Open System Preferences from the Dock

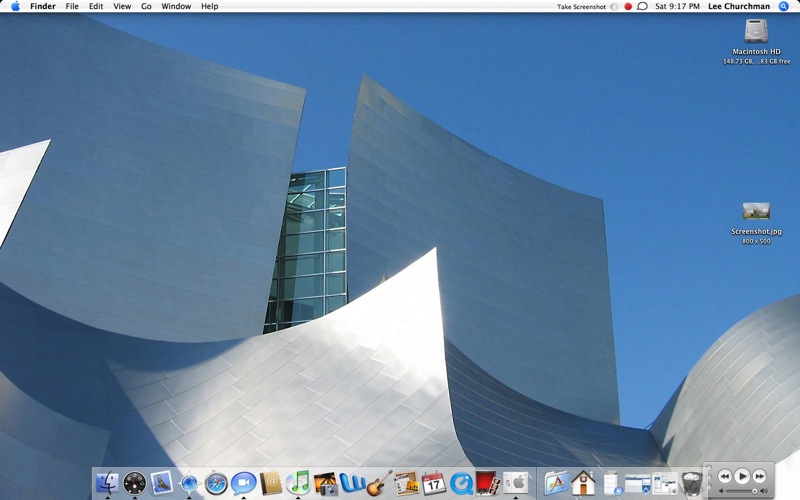514,484
